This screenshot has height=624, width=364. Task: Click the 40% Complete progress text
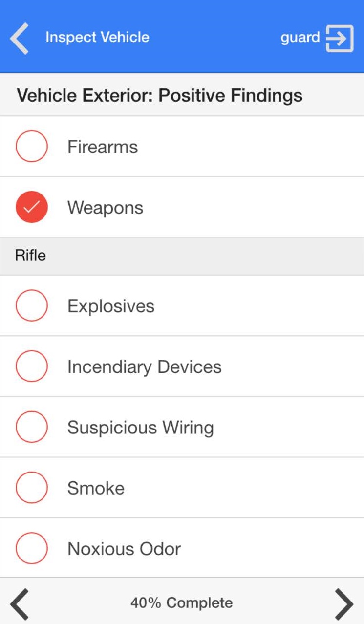click(x=182, y=603)
